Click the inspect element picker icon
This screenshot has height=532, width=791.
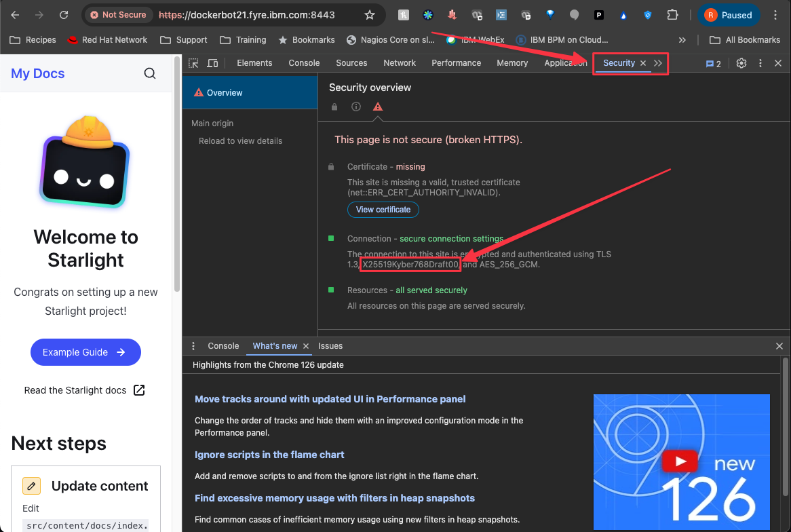click(x=194, y=63)
